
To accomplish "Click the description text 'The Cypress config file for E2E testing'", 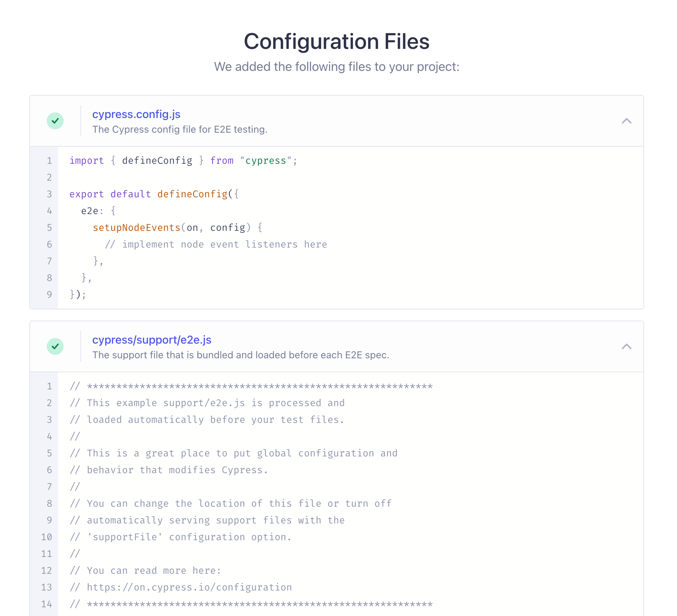I will tap(180, 129).
